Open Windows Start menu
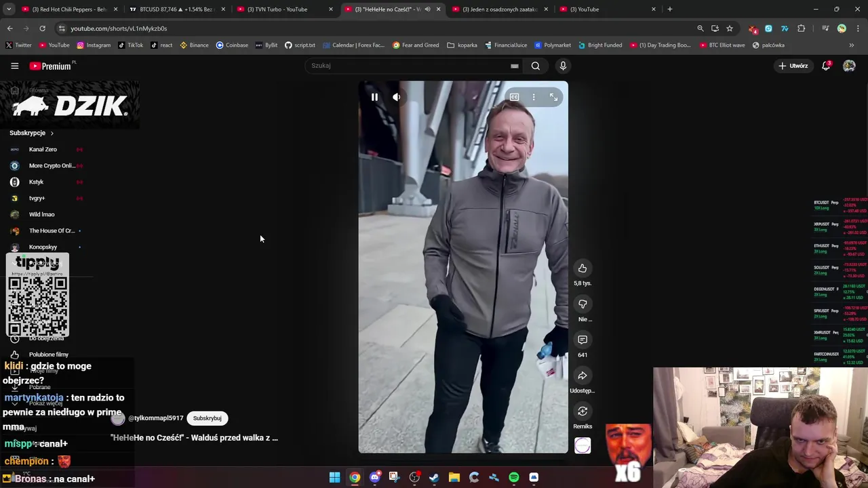This screenshot has height=488, width=868. point(334,478)
